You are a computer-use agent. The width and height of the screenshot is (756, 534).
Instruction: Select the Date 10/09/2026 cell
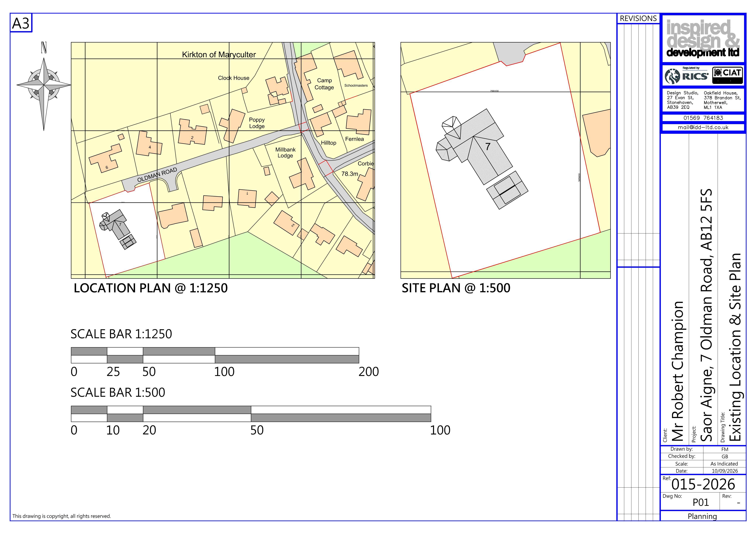[x=724, y=471]
